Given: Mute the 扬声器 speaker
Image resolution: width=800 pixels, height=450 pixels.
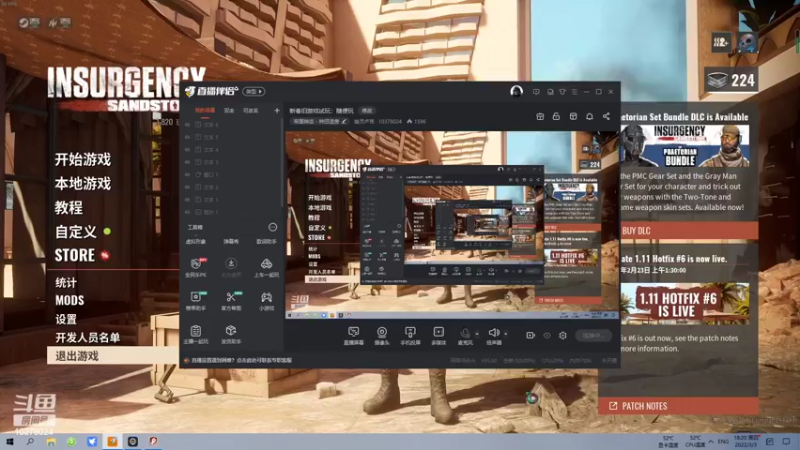Looking at the screenshot, I should point(493,336).
